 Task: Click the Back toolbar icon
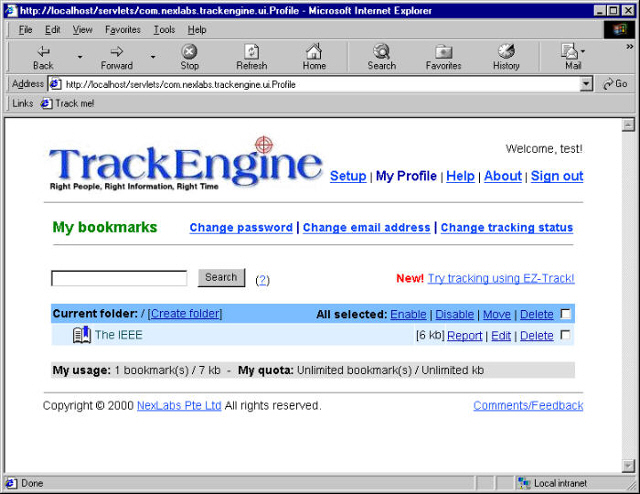pos(43,52)
